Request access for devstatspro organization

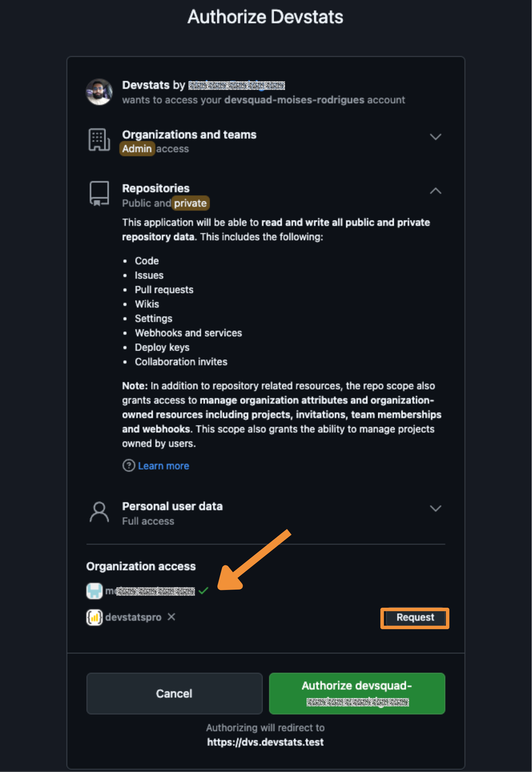click(415, 618)
